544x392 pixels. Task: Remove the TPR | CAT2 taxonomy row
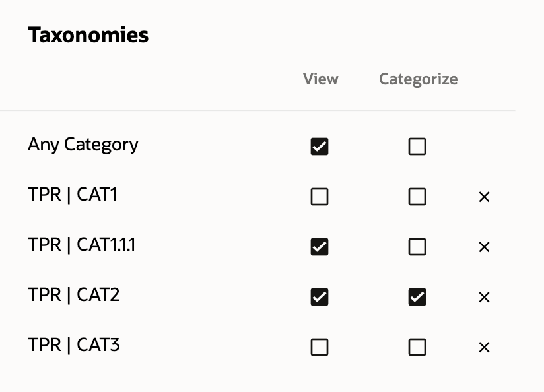(x=484, y=297)
